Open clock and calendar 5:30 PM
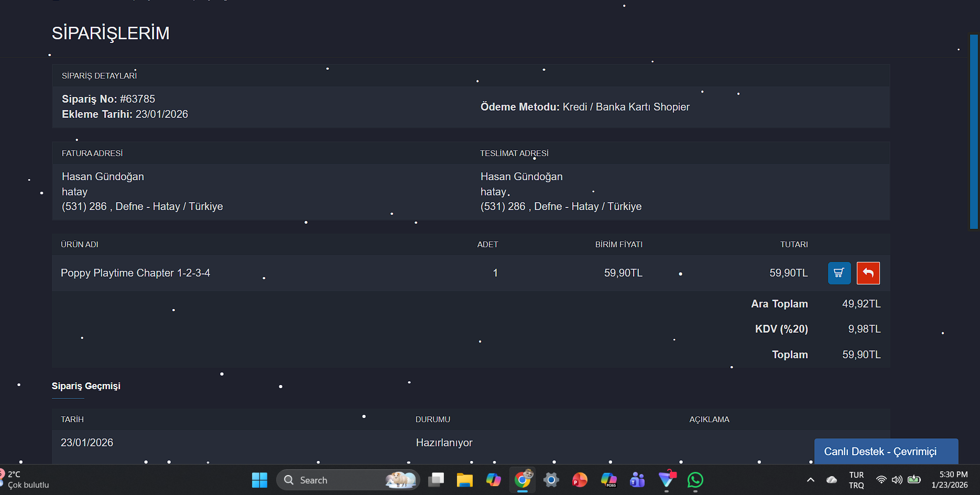The height and width of the screenshot is (495, 980). click(950, 480)
